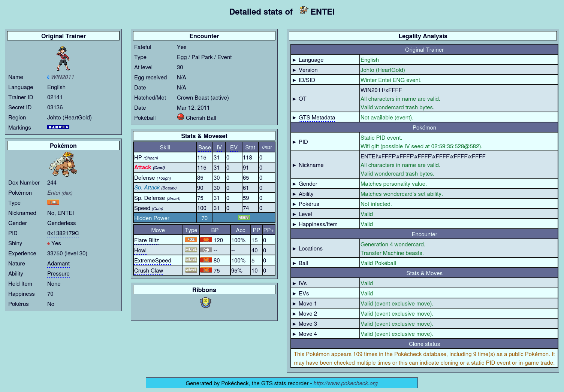The height and width of the screenshot is (392, 564).
Task: Click the NORMAL type badge for ExtremeSpeed
Action: 191,260
